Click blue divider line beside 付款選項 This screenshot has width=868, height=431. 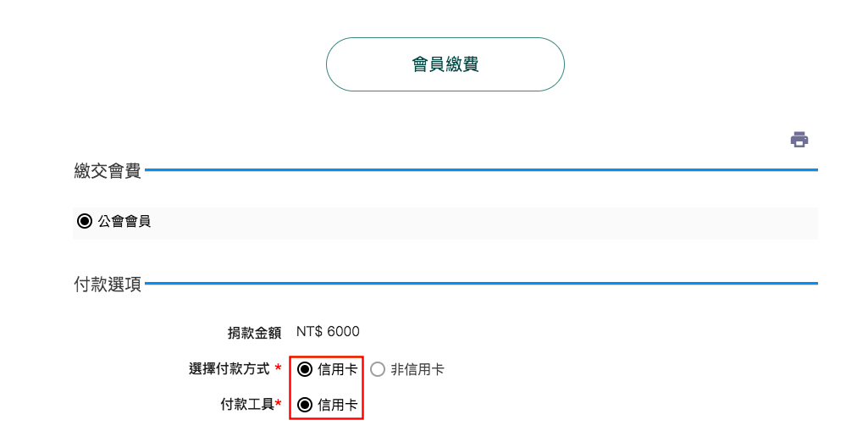(481, 284)
